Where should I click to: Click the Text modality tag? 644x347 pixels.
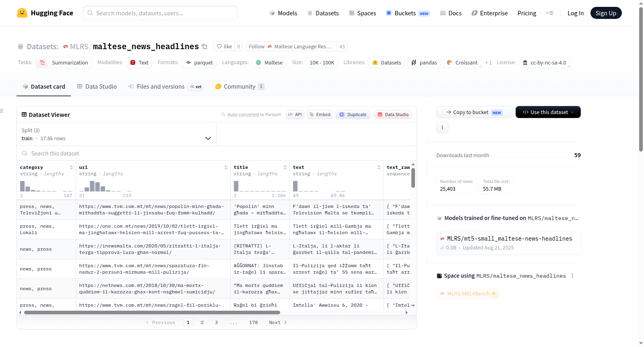pos(139,62)
